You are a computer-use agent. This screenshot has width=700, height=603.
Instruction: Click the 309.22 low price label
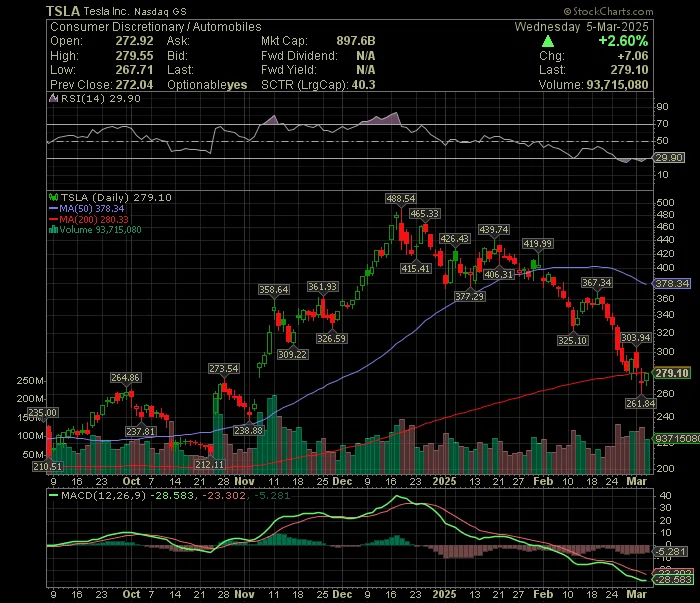tap(292, 354)
